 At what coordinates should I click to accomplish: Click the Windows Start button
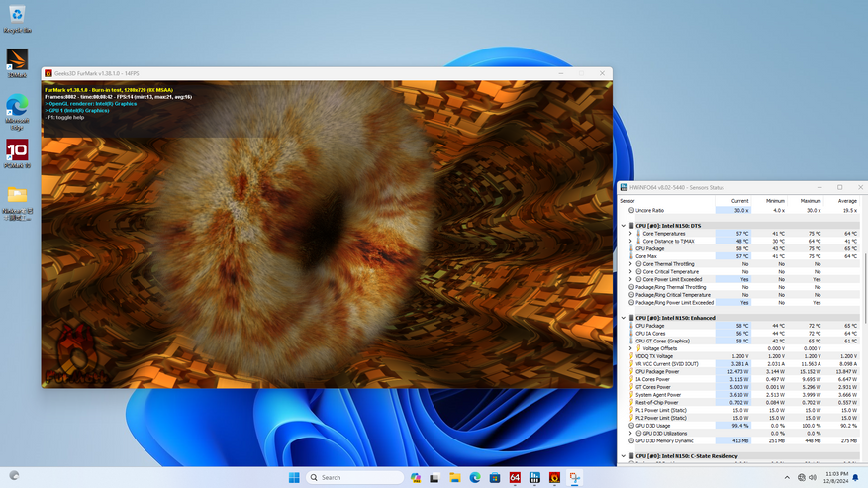[294, 477]
